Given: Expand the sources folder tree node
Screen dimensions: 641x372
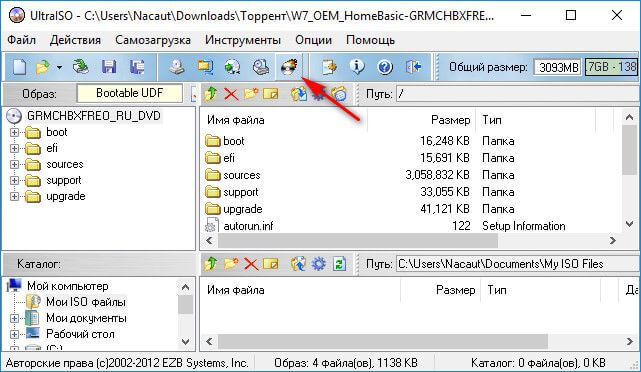Looking at the screenshot, I should coord(14,164).
